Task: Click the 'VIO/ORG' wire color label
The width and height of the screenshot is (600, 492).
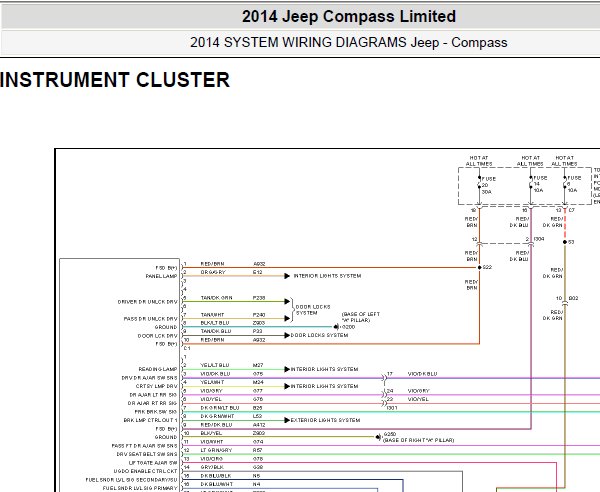Action: [x=212, y=459]
